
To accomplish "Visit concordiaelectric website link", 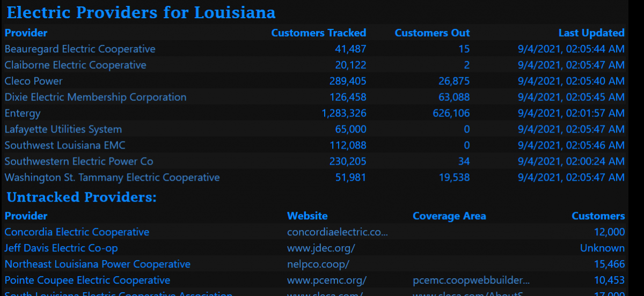I will coord(337,232).
